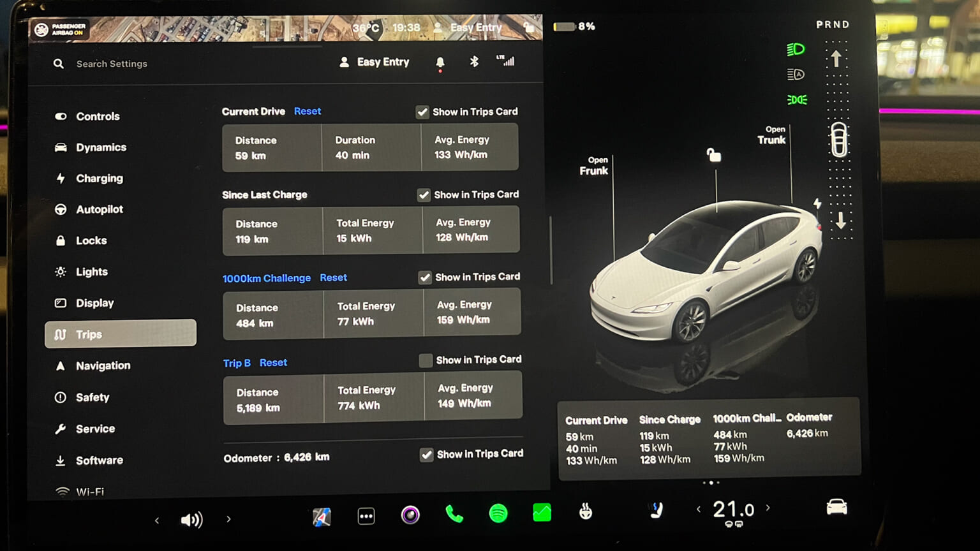The image size is (980, 551).
Task: Select the fog lights indicator icon
Action: click(796, 99)
